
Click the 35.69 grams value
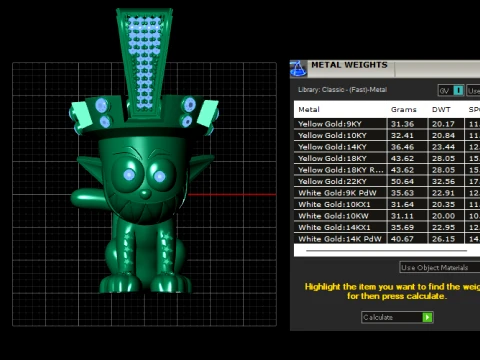click(x=402, y=227)
